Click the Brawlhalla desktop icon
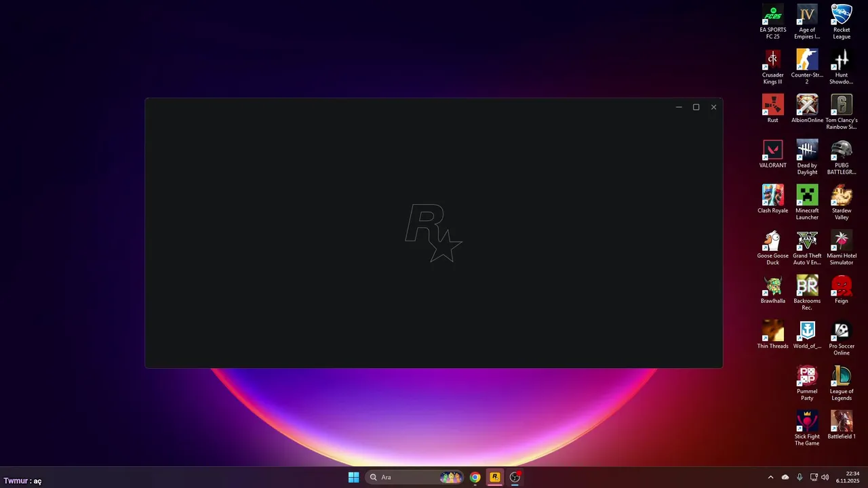Image resolution: width=868 pixels, height=488 pixels. tap(772, 290)
